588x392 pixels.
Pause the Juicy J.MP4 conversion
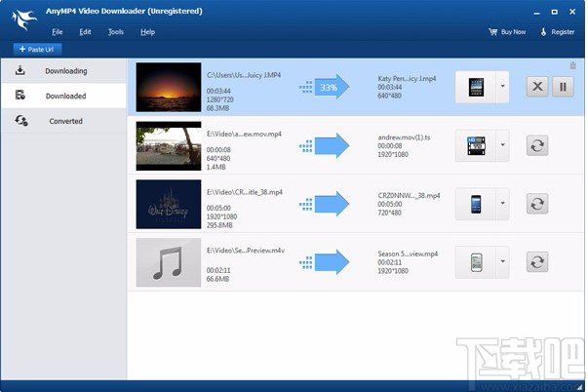click(x=563, y=87)
